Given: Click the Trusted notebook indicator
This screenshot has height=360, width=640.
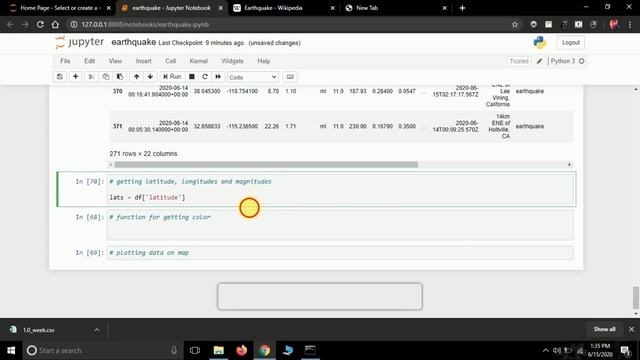Looking at the screenshot, I should point(519,61).
